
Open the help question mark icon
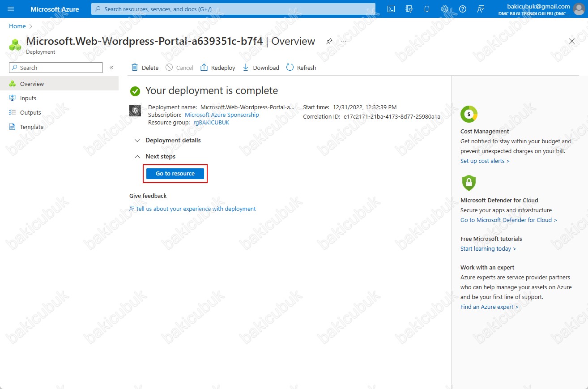tap(463, 9)
